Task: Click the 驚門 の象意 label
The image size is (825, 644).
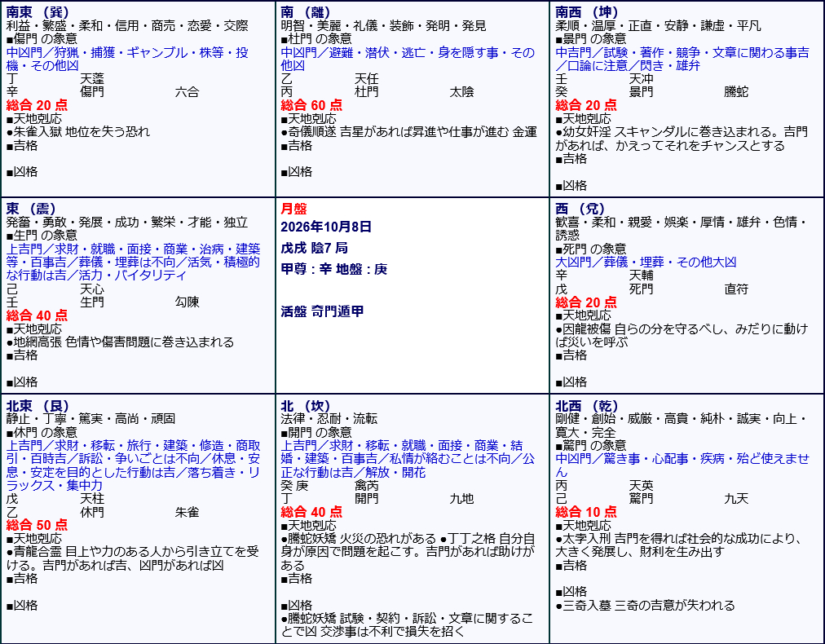Action: [x=591, y=446]
